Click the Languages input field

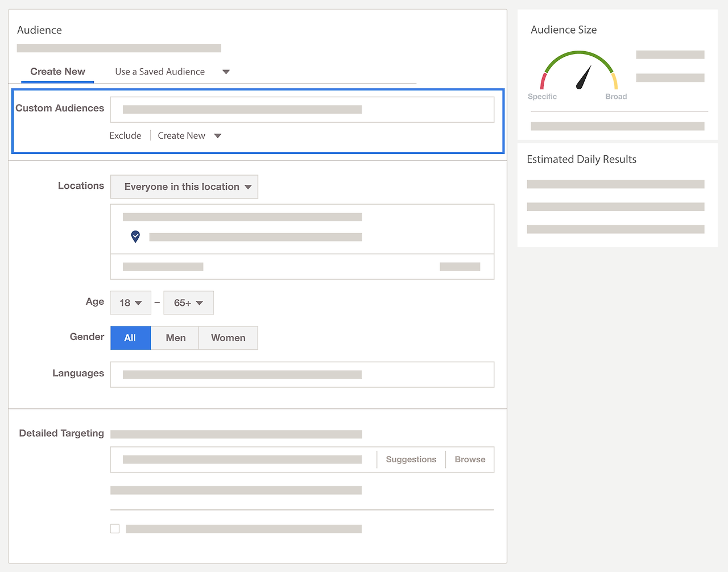(302, 375)
